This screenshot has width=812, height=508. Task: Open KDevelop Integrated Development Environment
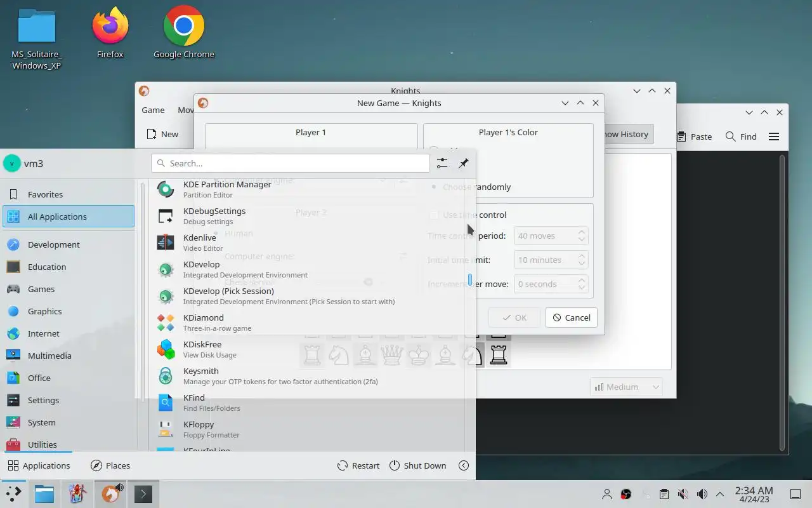point(308,269)
